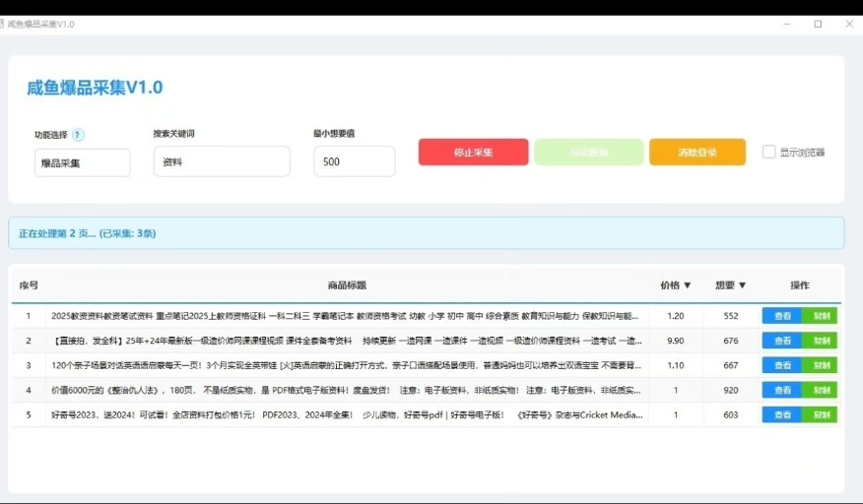
Task: Click the wants value 552
Action: pos(731,316)
